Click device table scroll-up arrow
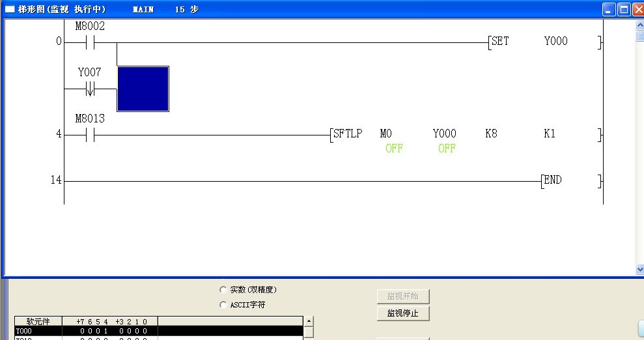The height and width of the screenshot is (340, 644). (x=309, y=321)
